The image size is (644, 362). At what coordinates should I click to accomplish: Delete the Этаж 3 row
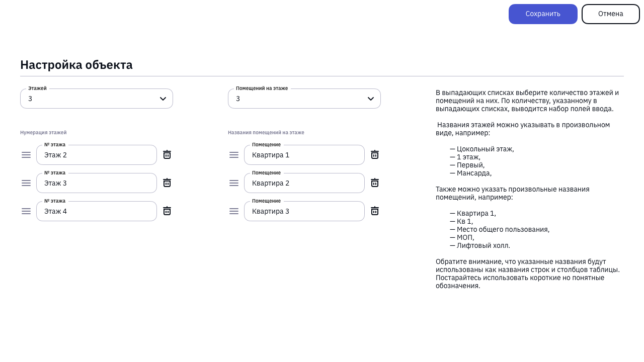(167, 183)
